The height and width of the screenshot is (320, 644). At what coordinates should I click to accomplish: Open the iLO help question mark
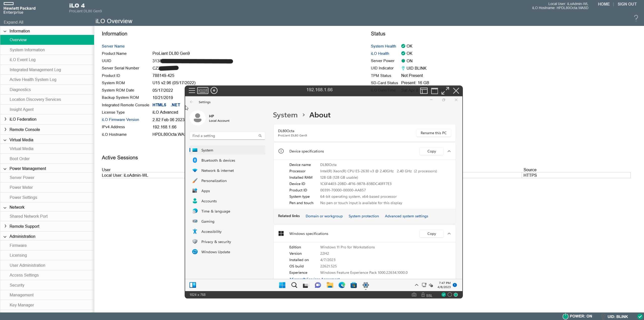(636, 18)
